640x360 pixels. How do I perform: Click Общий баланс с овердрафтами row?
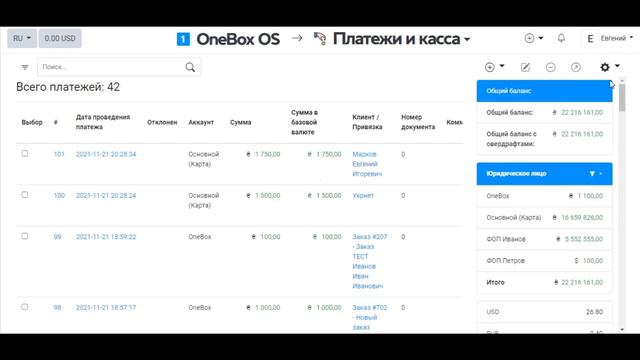tap(544, 139)
